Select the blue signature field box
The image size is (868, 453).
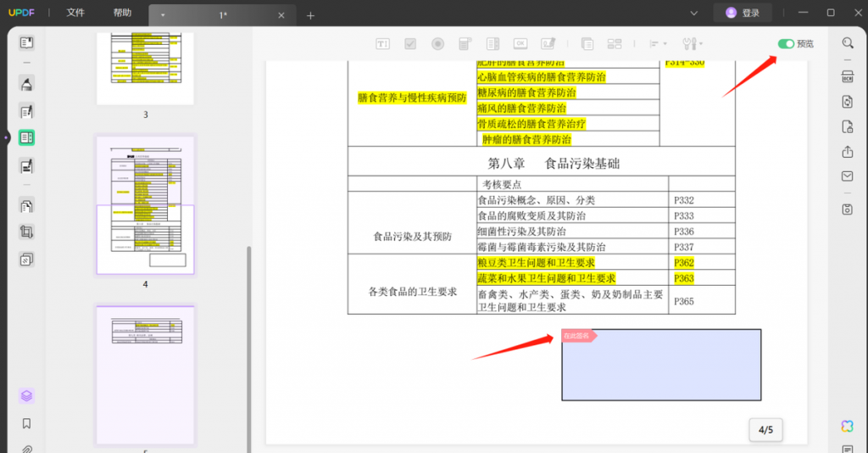pos(661,365)
